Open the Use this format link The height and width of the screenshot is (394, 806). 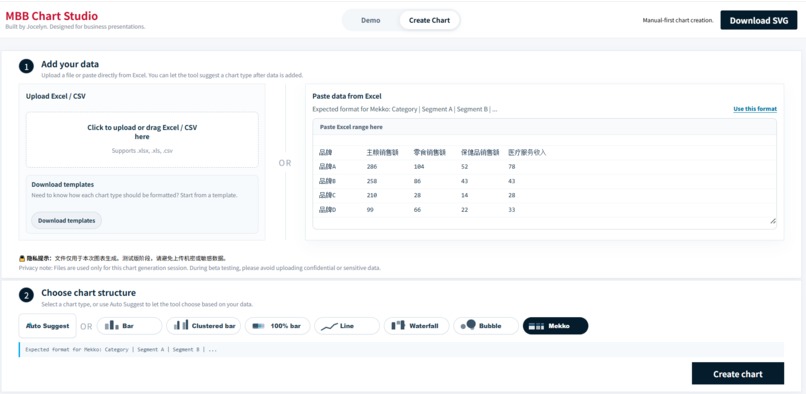[755, 109]
